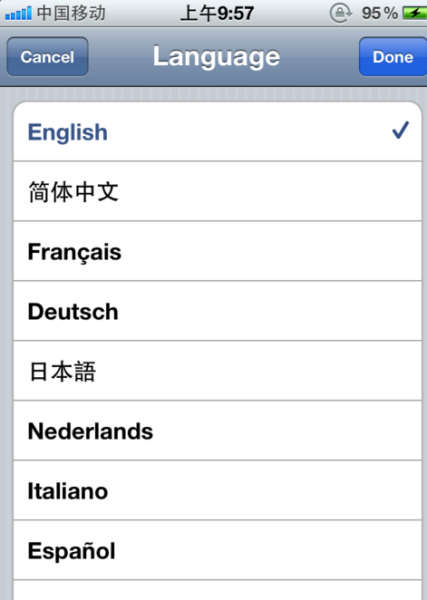Pick Español from the list
This screenshot has width=427, height=600.
[217, 550]
